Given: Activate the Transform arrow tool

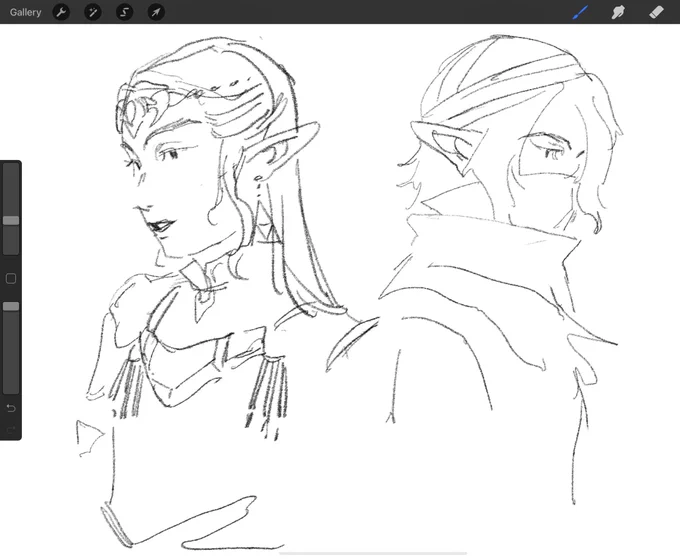Looking at the screenshot, I should click(x=156, y=12).
